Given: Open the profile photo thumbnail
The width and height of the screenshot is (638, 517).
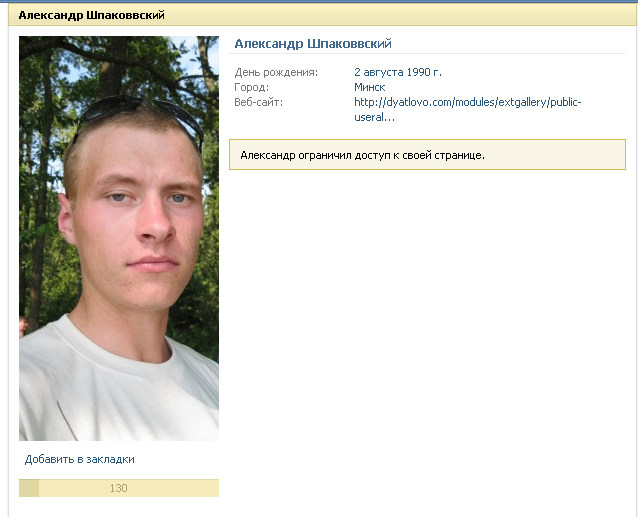Looking at the screenshot, I should click(x=119, y=238).
